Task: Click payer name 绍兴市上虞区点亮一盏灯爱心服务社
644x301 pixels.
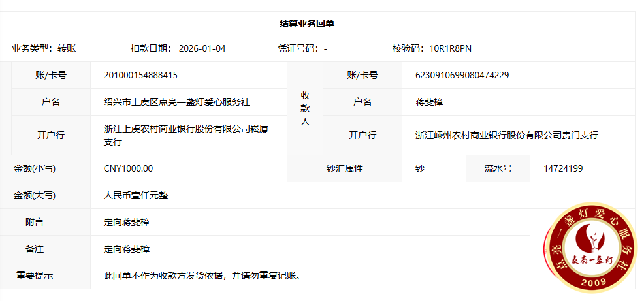Action: [176, 102]
